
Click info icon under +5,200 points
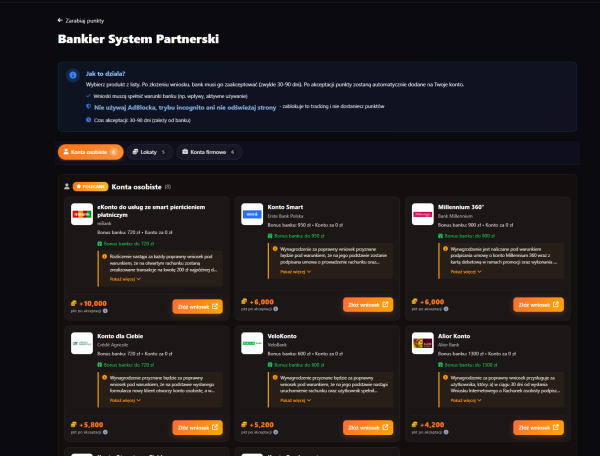click(x=276, y=432)
